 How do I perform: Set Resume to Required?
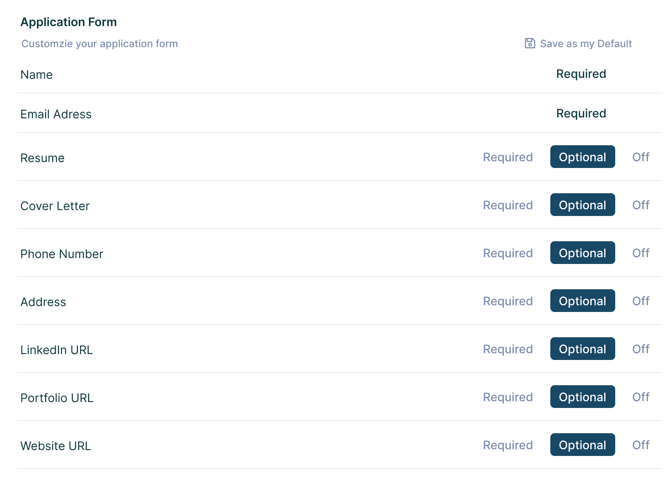click(508, 157)
